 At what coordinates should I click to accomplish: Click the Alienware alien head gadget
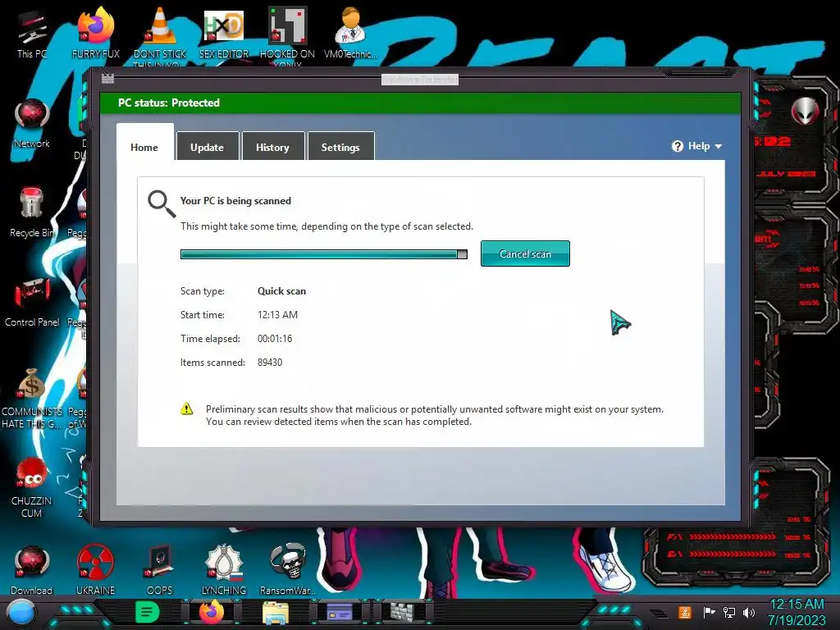click(x=805, y=111)
